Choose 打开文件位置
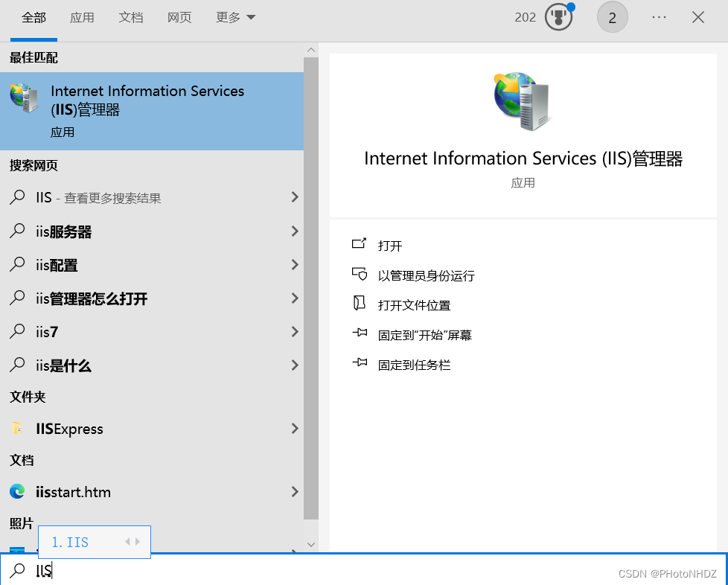This screenshot has width=728, height=585. click(414, 305)
